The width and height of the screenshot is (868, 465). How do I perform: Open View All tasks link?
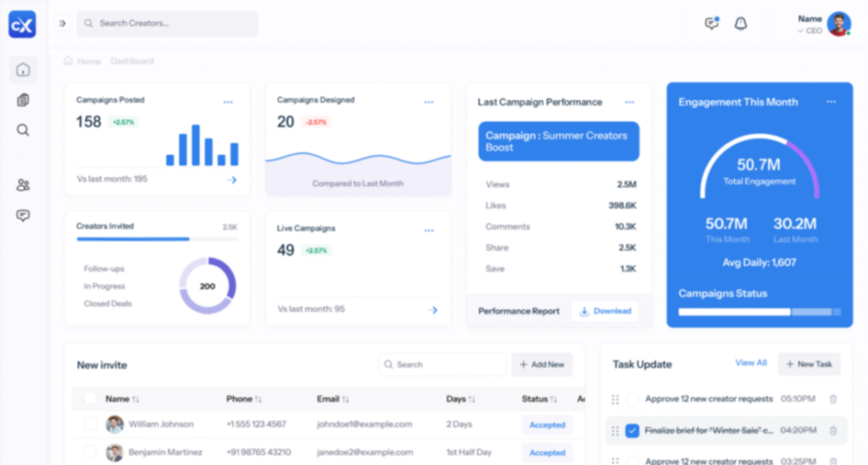751,363
